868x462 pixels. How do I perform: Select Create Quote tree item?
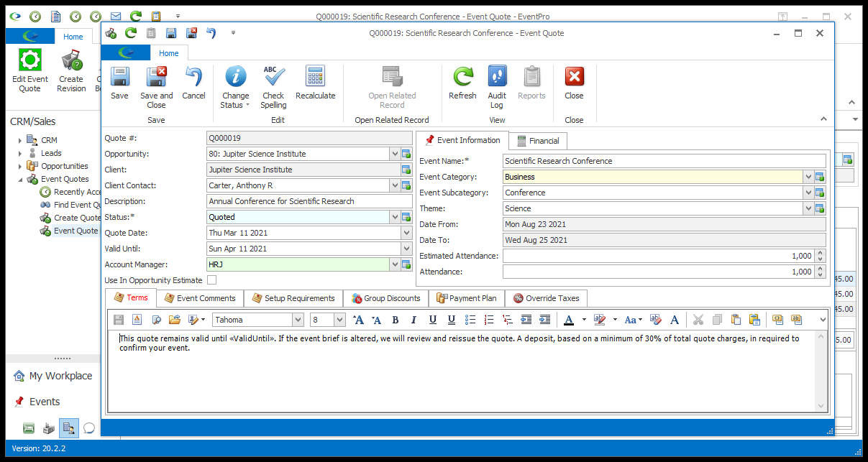coord(70,218)
